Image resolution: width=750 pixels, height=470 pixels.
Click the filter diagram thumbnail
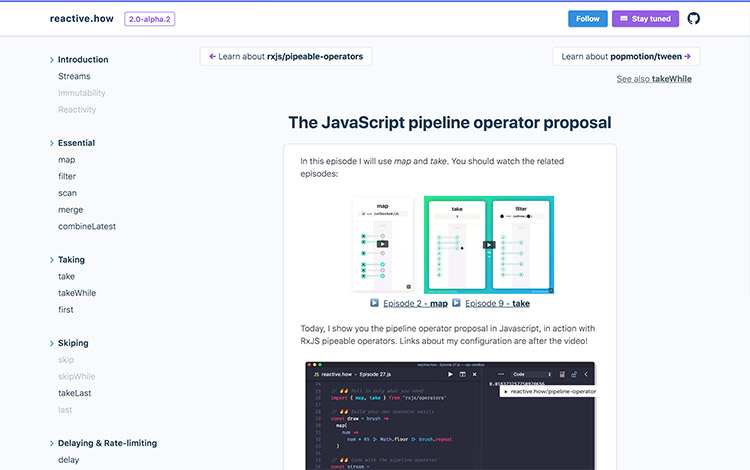click(521, 245)
